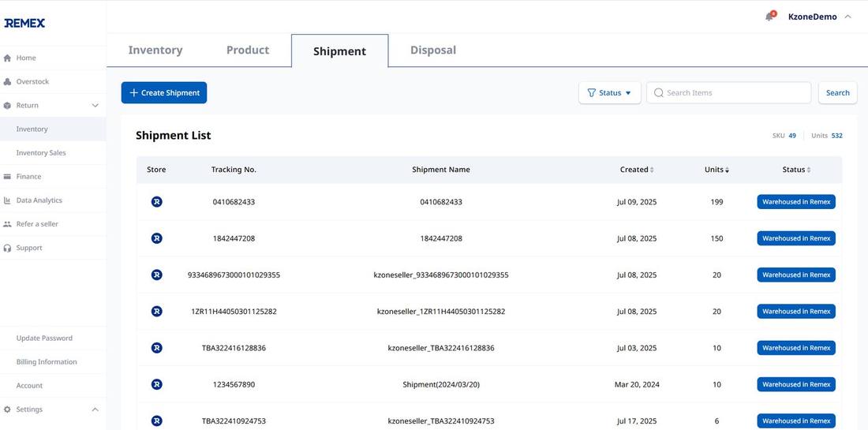Screen dimensions: 868x430
Task: Click the Mar 20, 2024 date
Action: point(637,384)
